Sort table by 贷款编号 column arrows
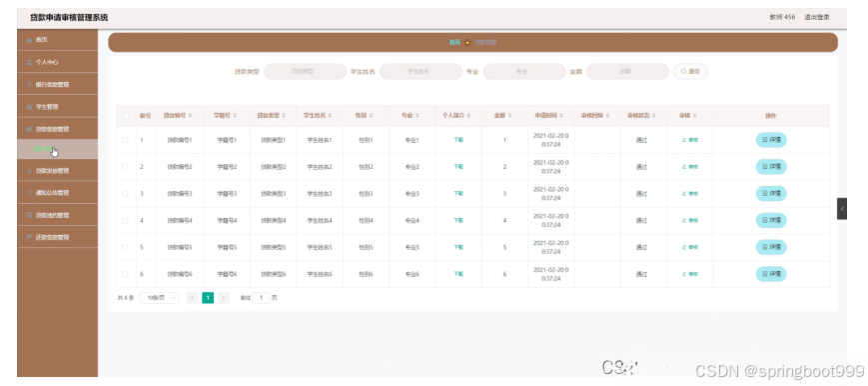The height and width of the screenshot is (386, 868). point(191,116)
